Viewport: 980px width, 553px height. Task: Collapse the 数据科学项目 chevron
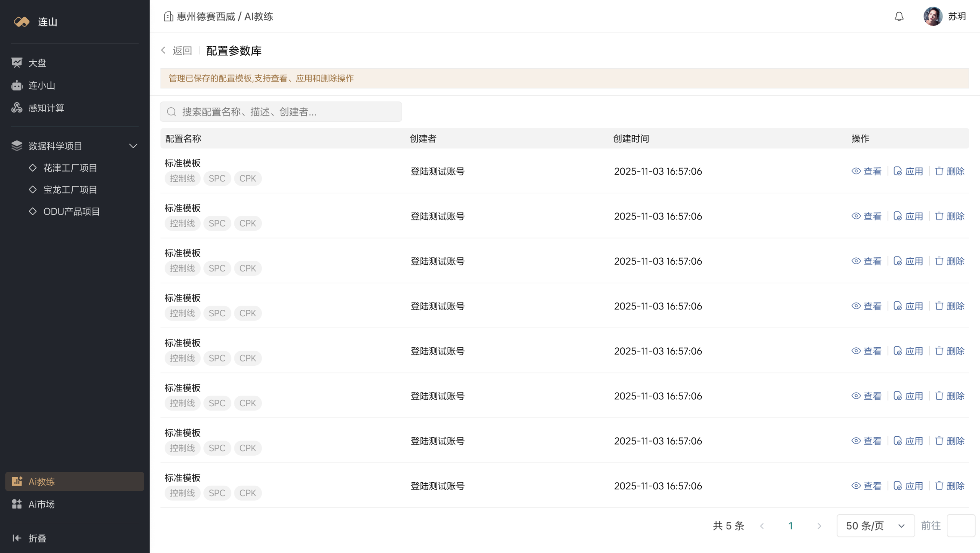[x=133, y=146]
